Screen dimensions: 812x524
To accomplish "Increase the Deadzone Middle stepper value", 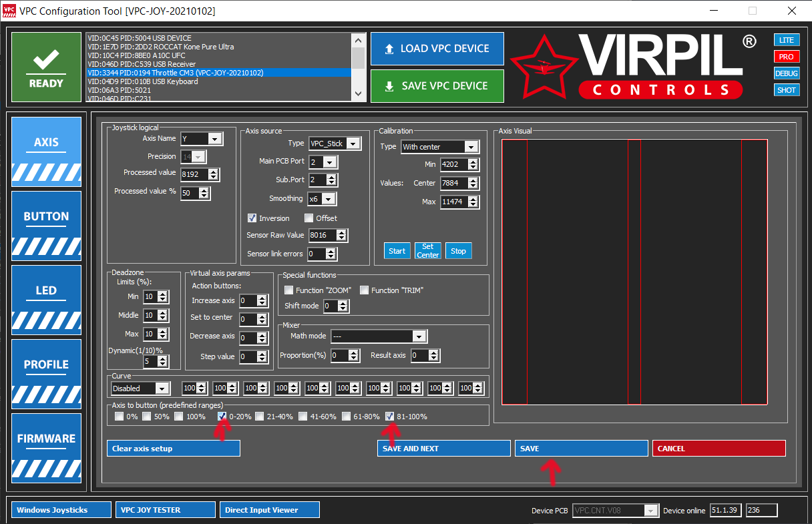I will [x=164, y=312].
